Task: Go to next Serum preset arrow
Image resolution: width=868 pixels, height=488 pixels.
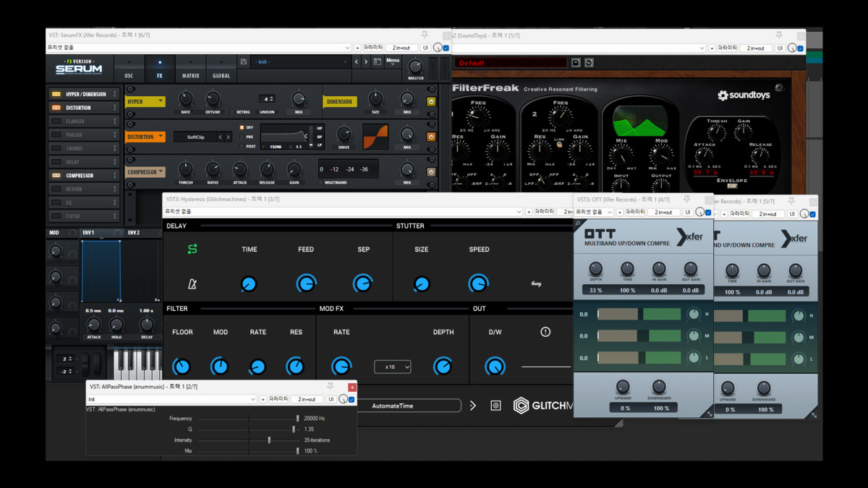Action: [x=366, y=62]
